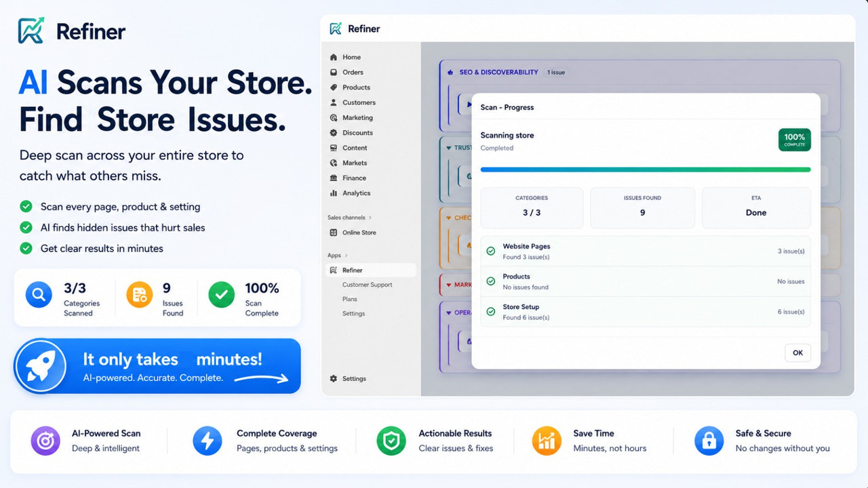This screenshot has width=868, height=488.
Task: Click the "6 issue(s)" count for Store Setup
Action: (x=791, y=312)
